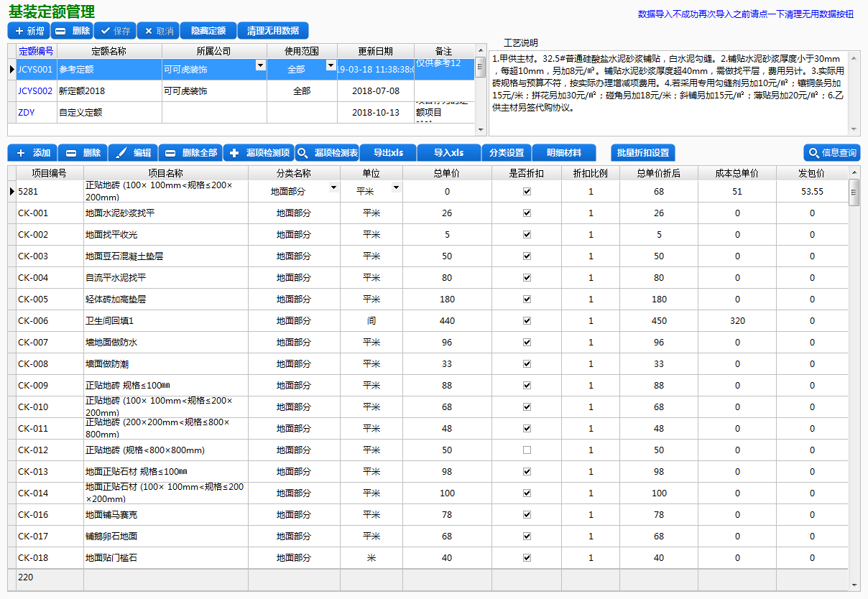The image size is (868, 599).
Task: Click the 地面贴门槛石 item name
Action: coord(111,558)
